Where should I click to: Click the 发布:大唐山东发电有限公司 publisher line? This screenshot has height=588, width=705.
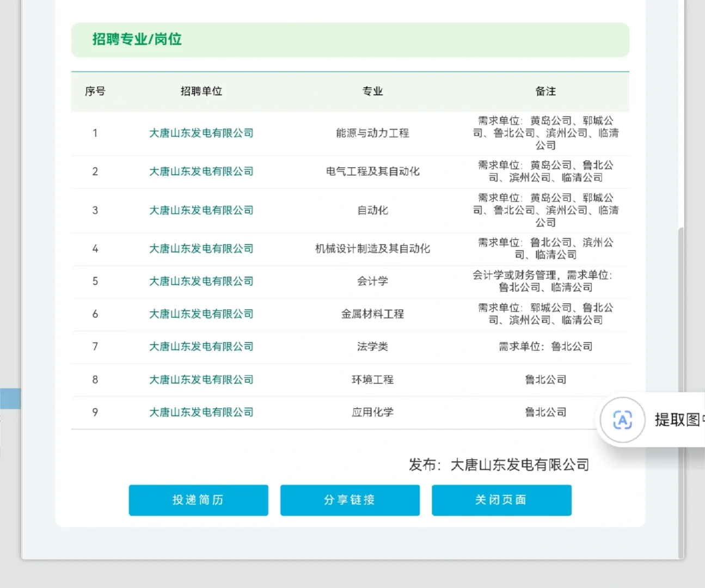[x=499, y=465]
